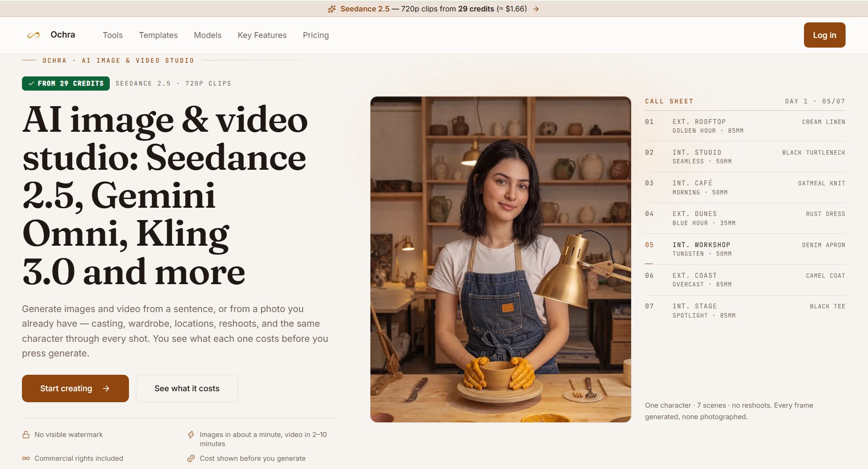Click the Log in button
Screen dimensions: 868x469
tap(825, 35)
